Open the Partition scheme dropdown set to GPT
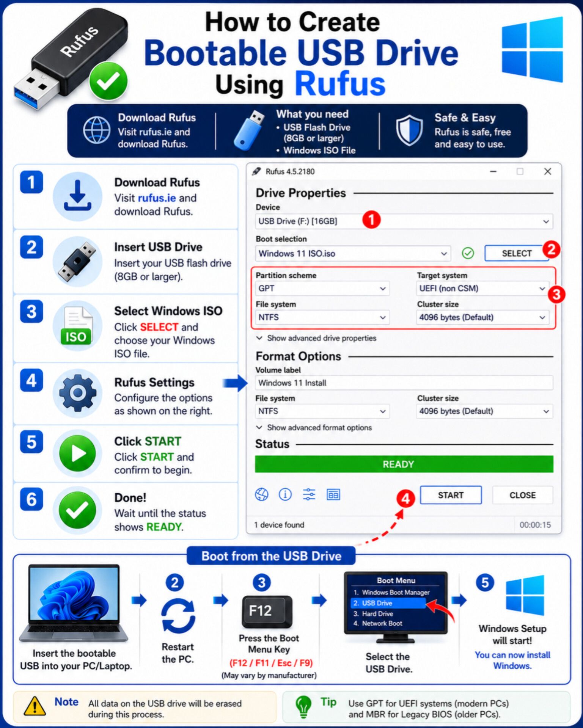Viewport: 583px width, 728px height. coord(322,289)
